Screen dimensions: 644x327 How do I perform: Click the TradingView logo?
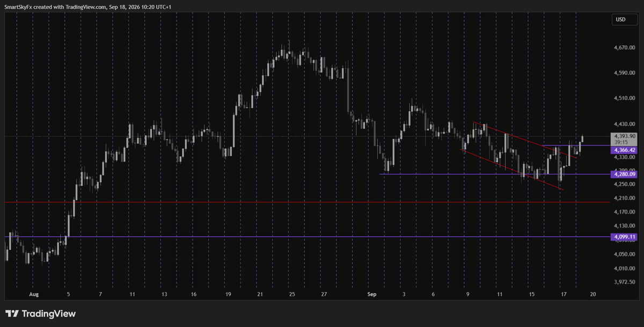(x=40, y=314)
